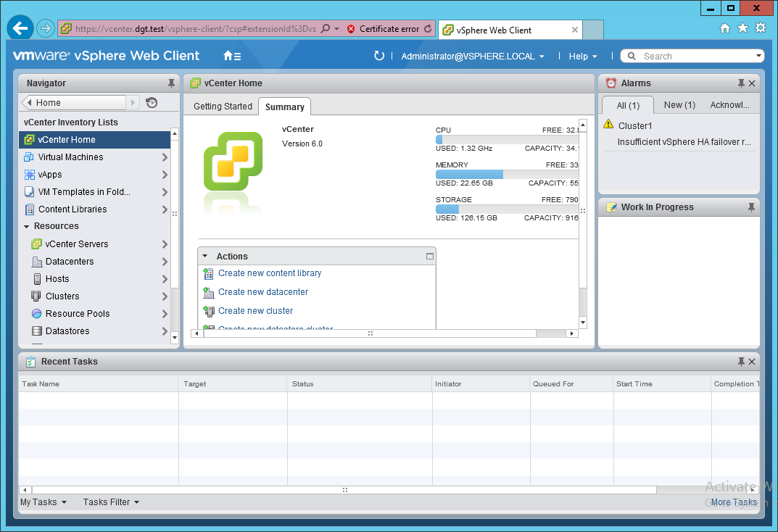
Task: Select the All (1) alarms tab
Action: (628, 106)
